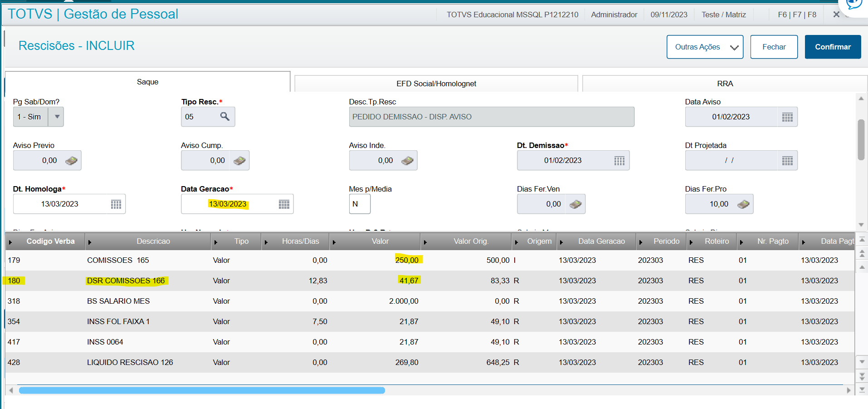Open the Dias Fer.Pro calculator icon

pyautogui.click(x=743, y=204)
